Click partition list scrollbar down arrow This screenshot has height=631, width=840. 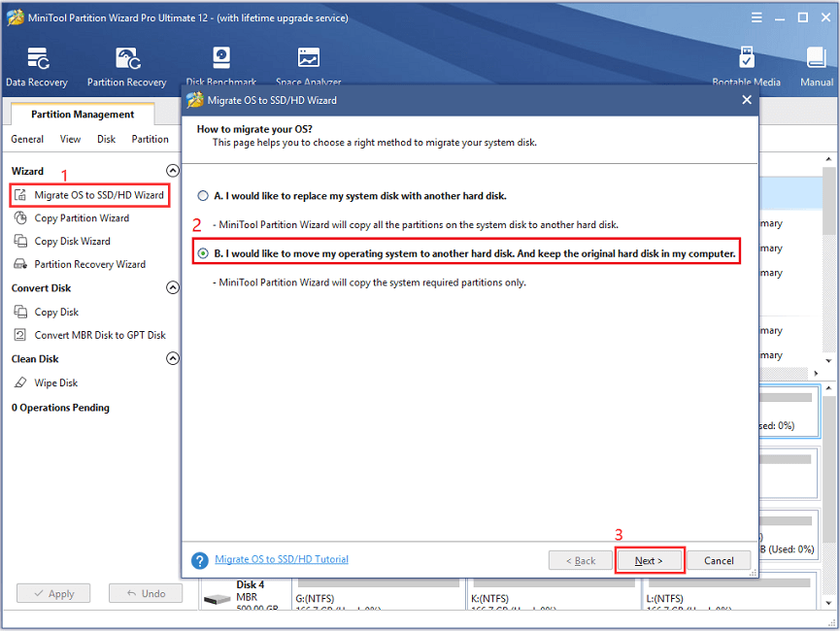(x=828, y=360)
